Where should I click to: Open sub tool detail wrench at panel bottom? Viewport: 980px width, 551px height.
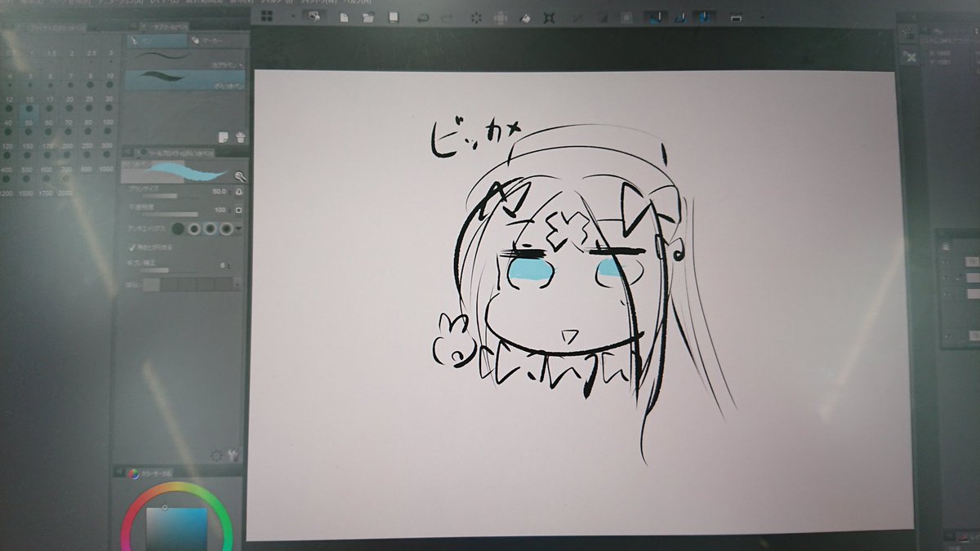click(234, 456)
